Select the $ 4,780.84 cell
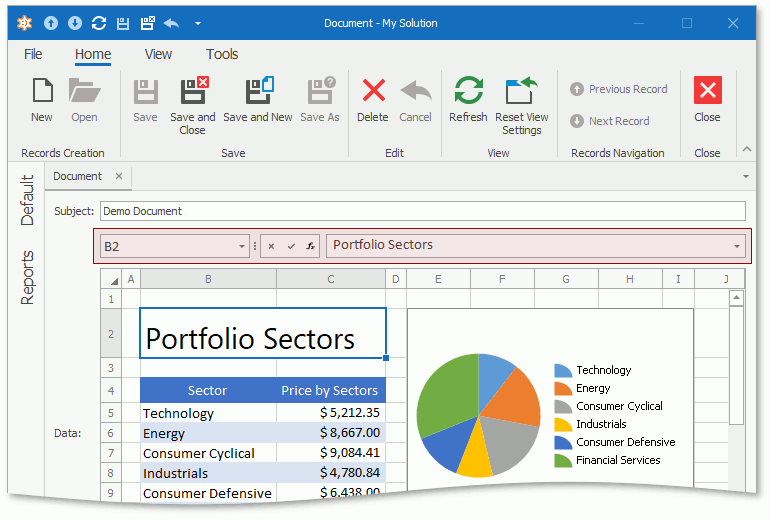This screenshot has height=520, width=770. pos(331,473)
